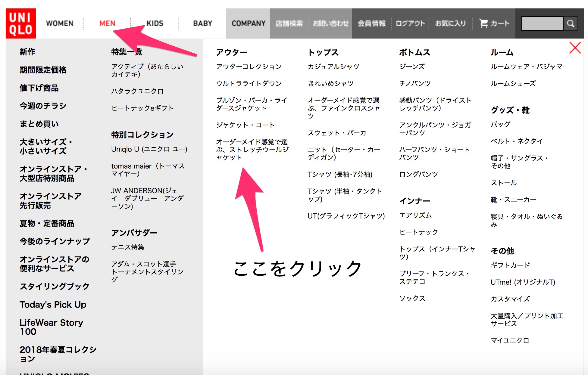Open オーダーメイド感覚で選ぶ、ストレッチウールジャケット link

pyautogui.click(x=252, y=150)
